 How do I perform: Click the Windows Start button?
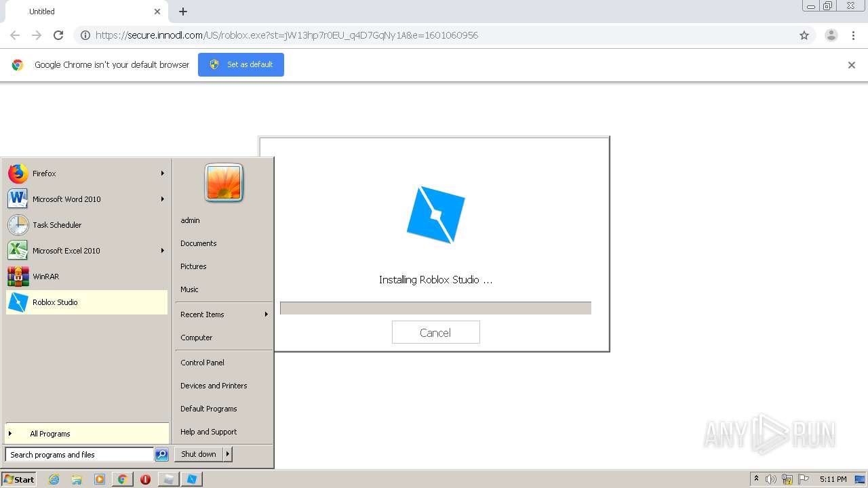(x=19, y=479)
